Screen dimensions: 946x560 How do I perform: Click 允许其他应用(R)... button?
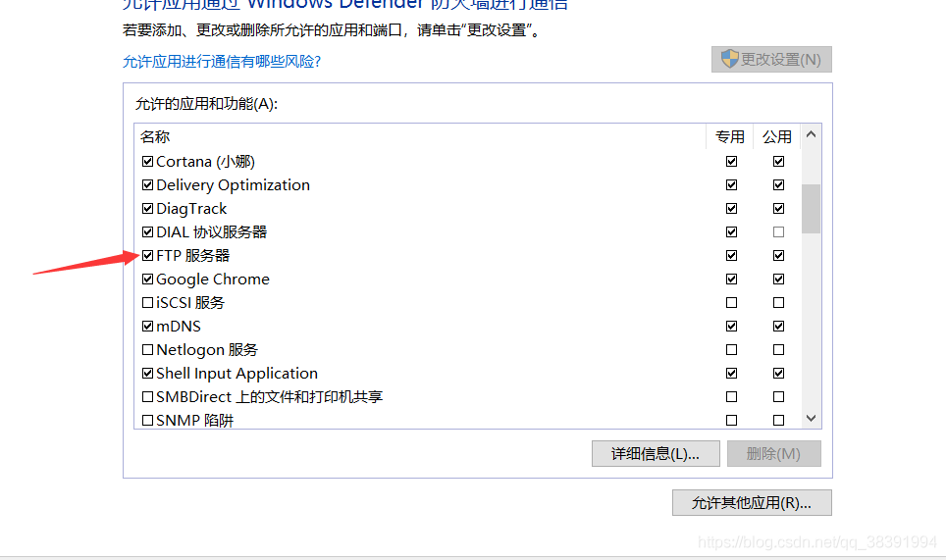(x=752, y=503)
